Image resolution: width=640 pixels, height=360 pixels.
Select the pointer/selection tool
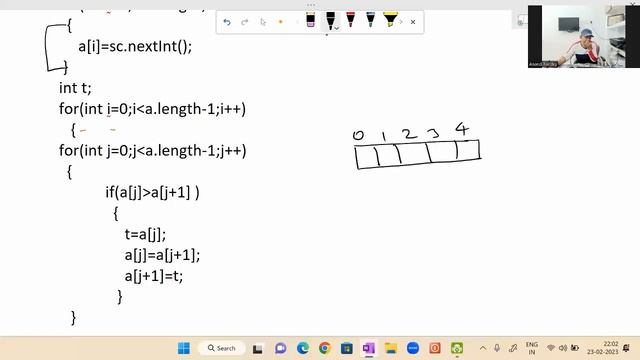263,22
